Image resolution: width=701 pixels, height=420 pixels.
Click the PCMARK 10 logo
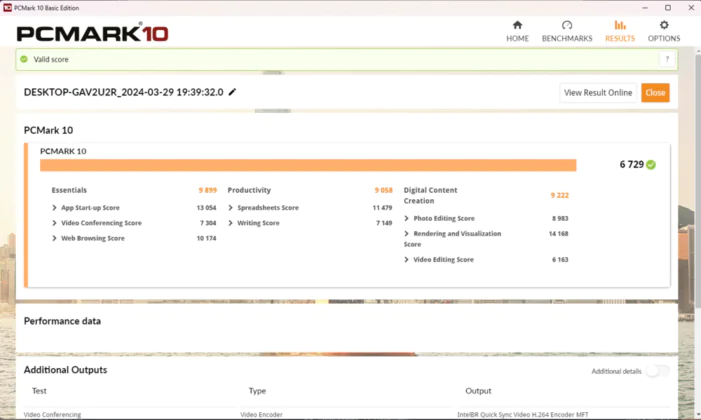click(x=92, y=34)
